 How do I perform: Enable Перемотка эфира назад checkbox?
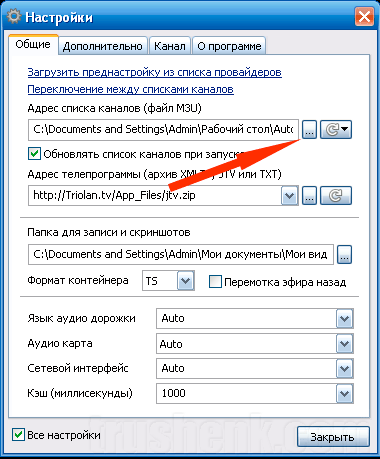point(215,282)
